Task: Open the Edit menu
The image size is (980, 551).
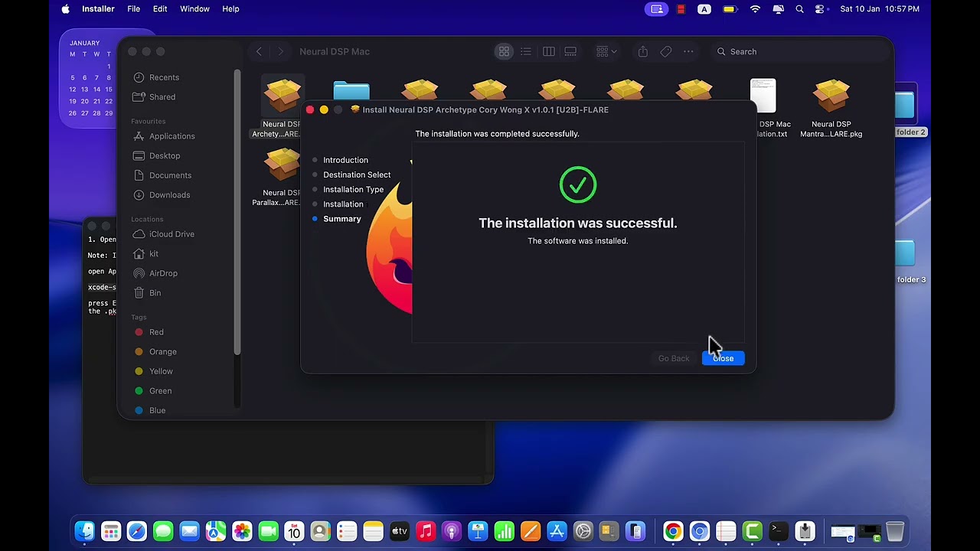Action: point(160,9)
